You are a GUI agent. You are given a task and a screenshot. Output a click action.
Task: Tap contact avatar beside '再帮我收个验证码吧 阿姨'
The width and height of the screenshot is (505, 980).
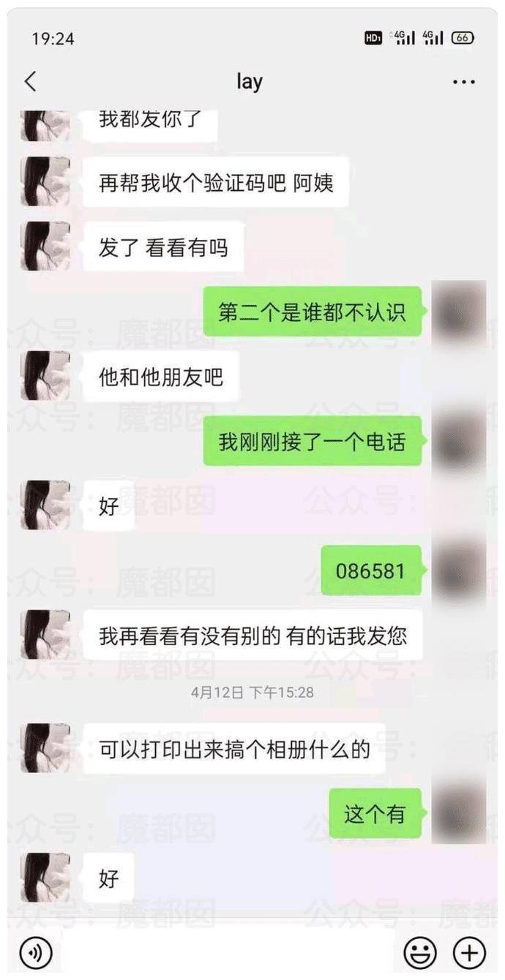pyautogui.click(x=45, y=181)
